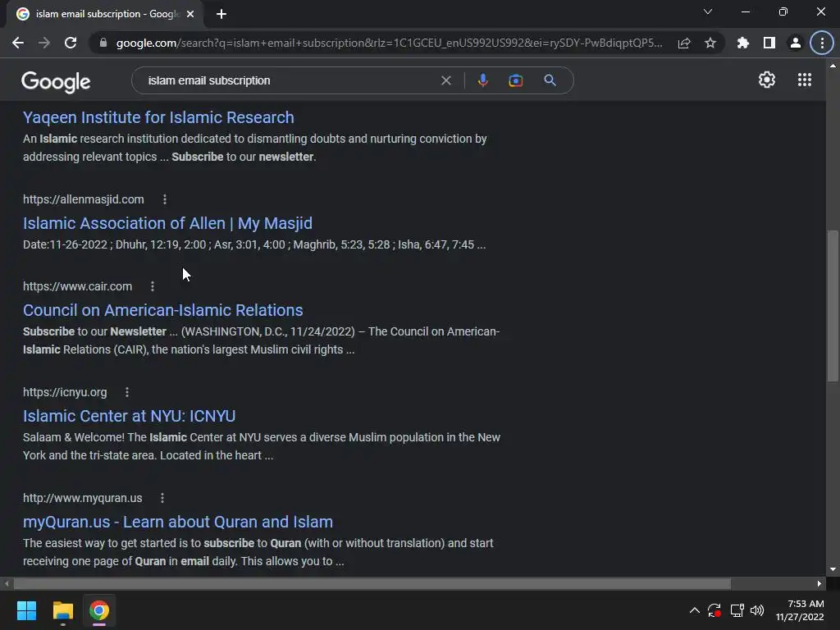This screenshot has height=630, width=840.
Task: Click the magnifier Google Search button
Action: click(x=550, y=80)
